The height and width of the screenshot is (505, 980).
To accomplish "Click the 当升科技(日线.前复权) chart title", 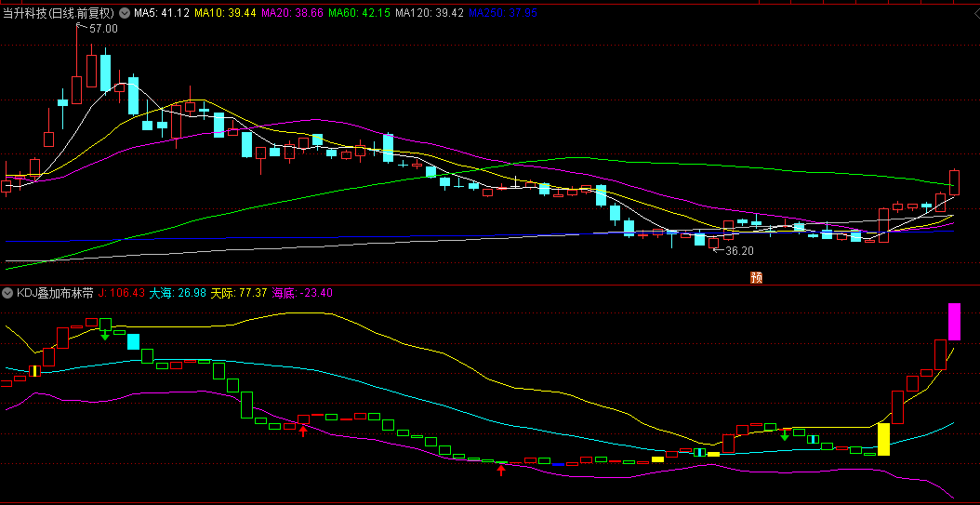I will click(x=59, y=12).
